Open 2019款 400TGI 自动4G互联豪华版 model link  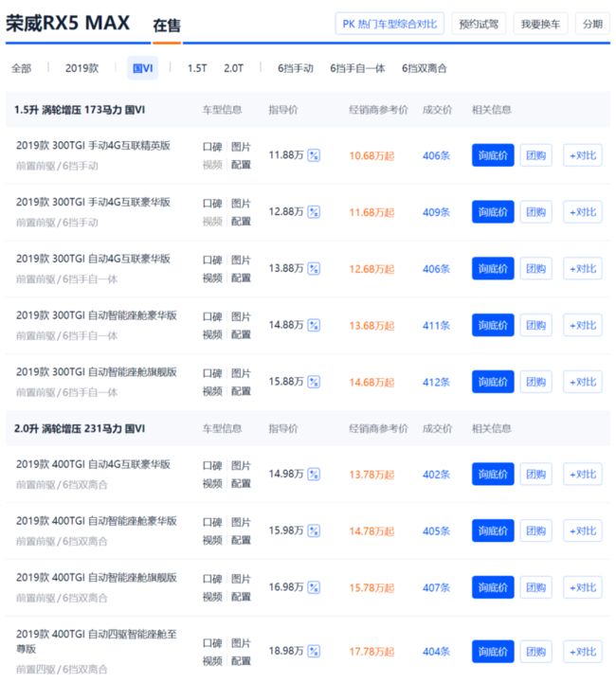(x=93, y=464)
